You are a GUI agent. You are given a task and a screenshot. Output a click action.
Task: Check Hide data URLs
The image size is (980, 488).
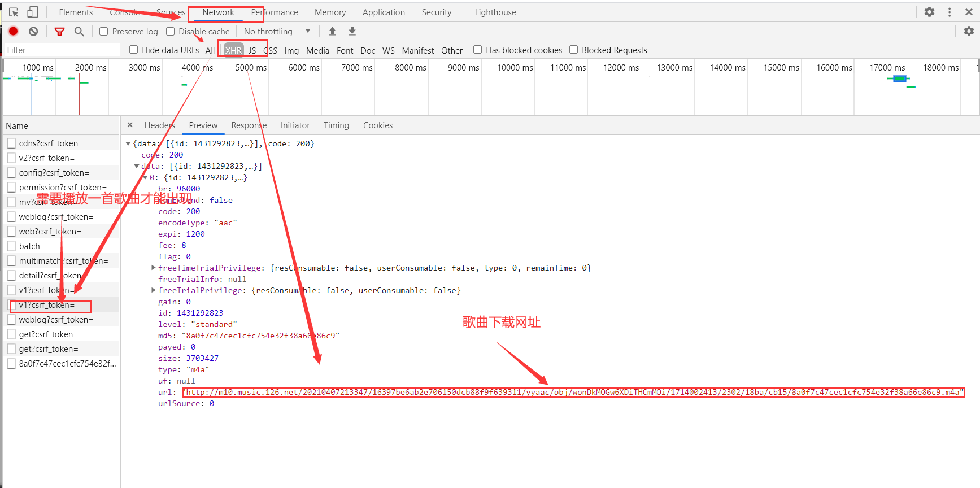tap(134, 50)
